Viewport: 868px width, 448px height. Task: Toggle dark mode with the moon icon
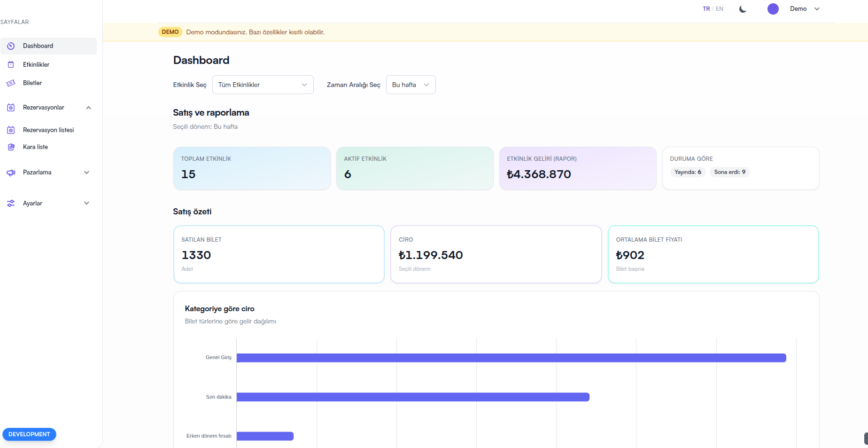[743, 9]
